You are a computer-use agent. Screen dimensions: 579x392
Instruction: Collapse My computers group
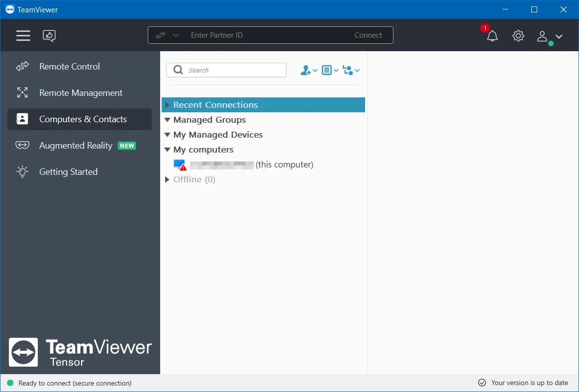(x=167, y=150)
